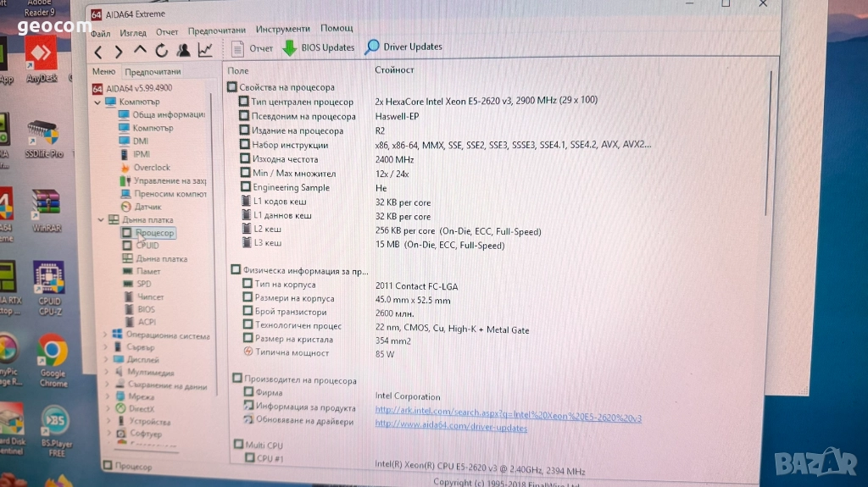This screenshot has width=868, height=487.
Task: Click the details pane vertical scrollbar
Action: pyautogui.click(x=769, y=144)
